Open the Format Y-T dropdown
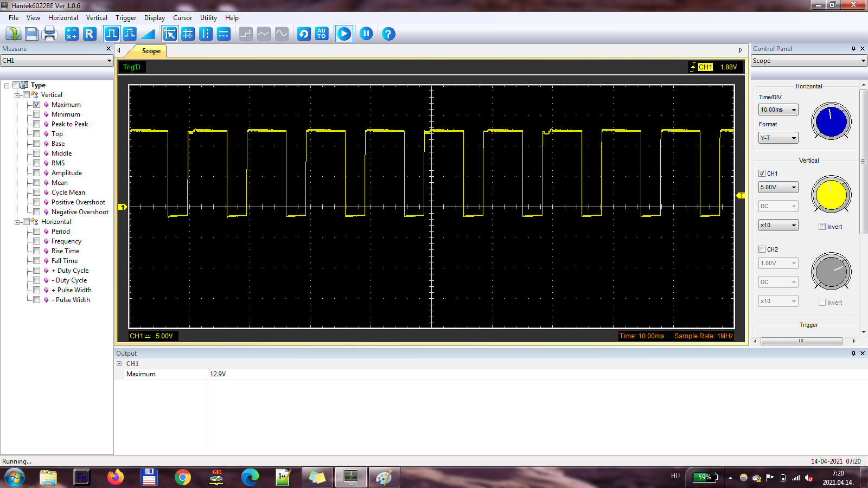Image resolution: width=868 pixels, height=488 pixels. point(778,138)
